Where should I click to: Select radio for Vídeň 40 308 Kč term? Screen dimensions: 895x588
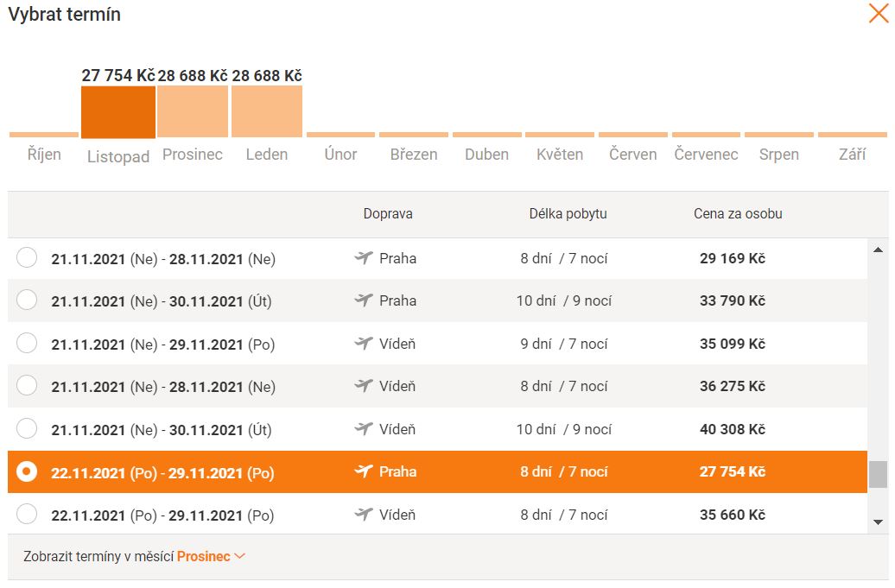pos(27,429)
